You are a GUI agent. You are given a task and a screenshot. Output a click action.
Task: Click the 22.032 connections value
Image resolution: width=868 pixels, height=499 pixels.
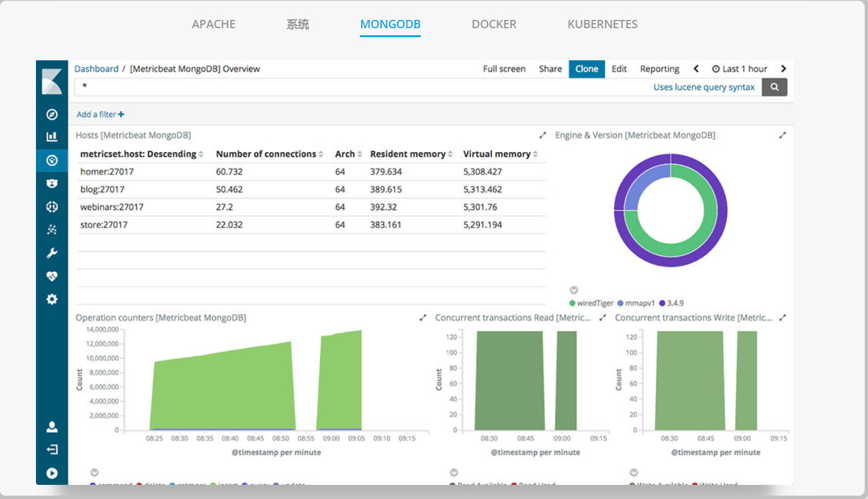coord(229,224)
